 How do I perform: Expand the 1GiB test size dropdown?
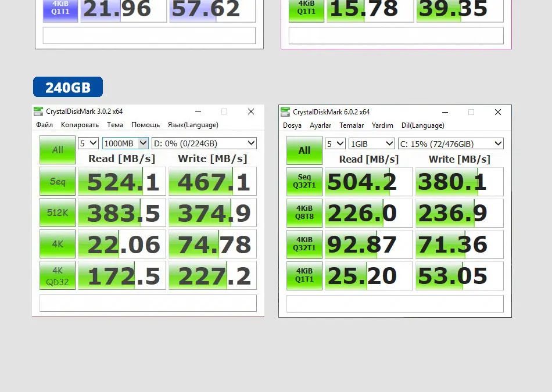tap(372, 144)
